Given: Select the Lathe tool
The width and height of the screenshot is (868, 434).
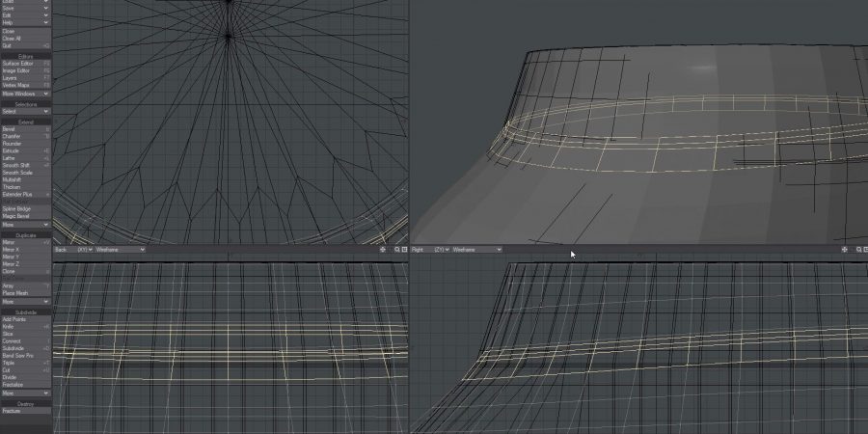Looking at the screenshot, I should [x=25, y=158].
